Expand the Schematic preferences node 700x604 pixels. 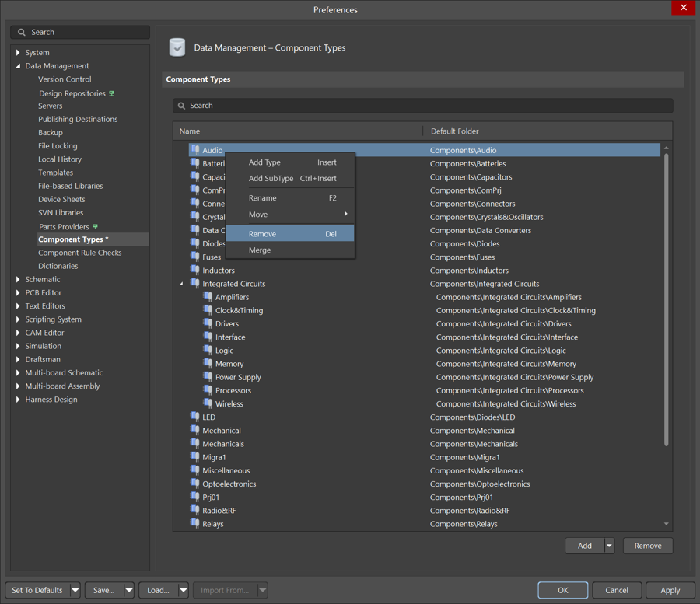(x=18, y=279)
